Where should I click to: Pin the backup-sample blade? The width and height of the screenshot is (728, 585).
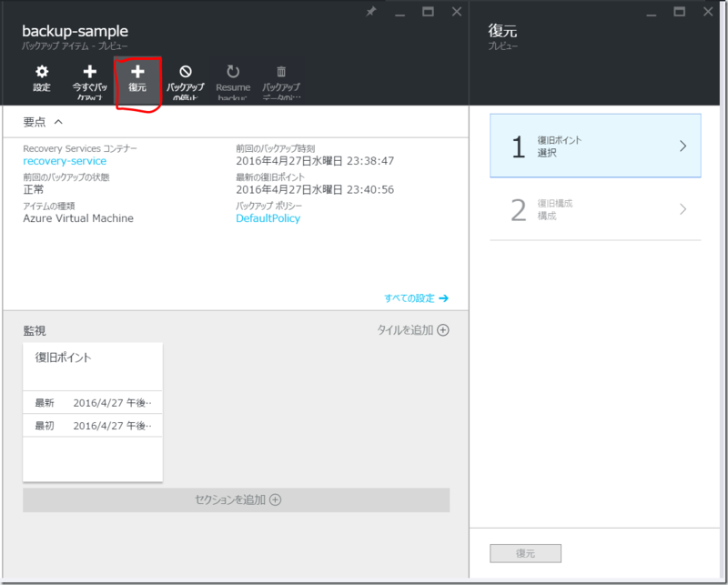pyautogui.click(x=371, y=12)
